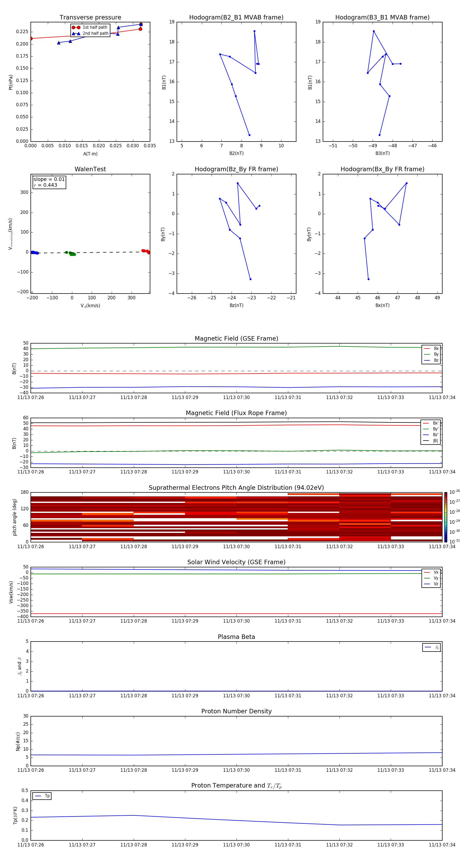Click the "1st half path" legend entry
The width and height of the screenshot is (473, 868).
coord(90,27)
